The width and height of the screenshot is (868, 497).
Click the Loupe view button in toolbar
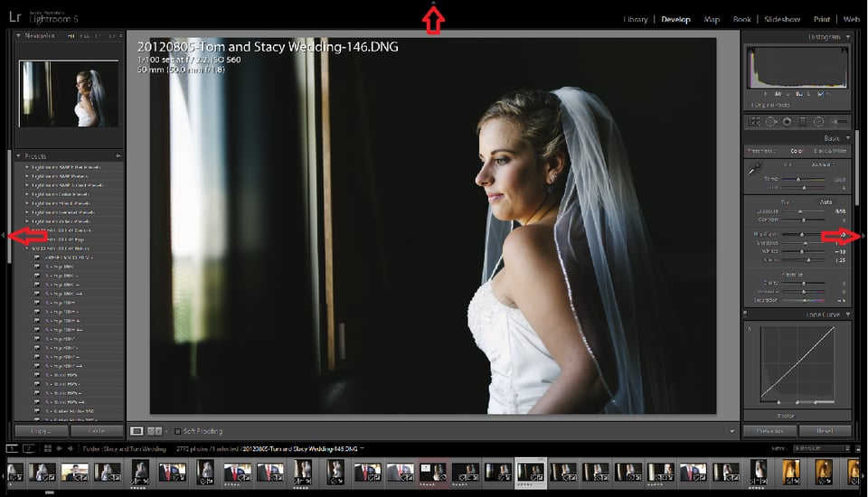coord(137,431)
